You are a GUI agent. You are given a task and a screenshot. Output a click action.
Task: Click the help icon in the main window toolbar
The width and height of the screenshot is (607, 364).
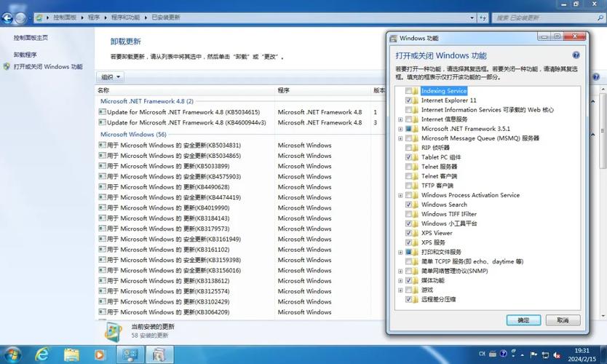pyautogui.click(x=596, y=76)
